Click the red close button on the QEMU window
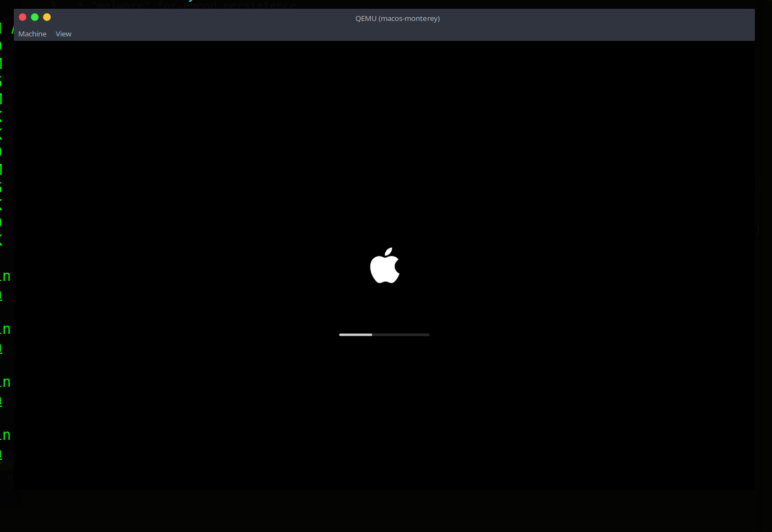This screenshot has width=772, height=532. pos(22,17)
